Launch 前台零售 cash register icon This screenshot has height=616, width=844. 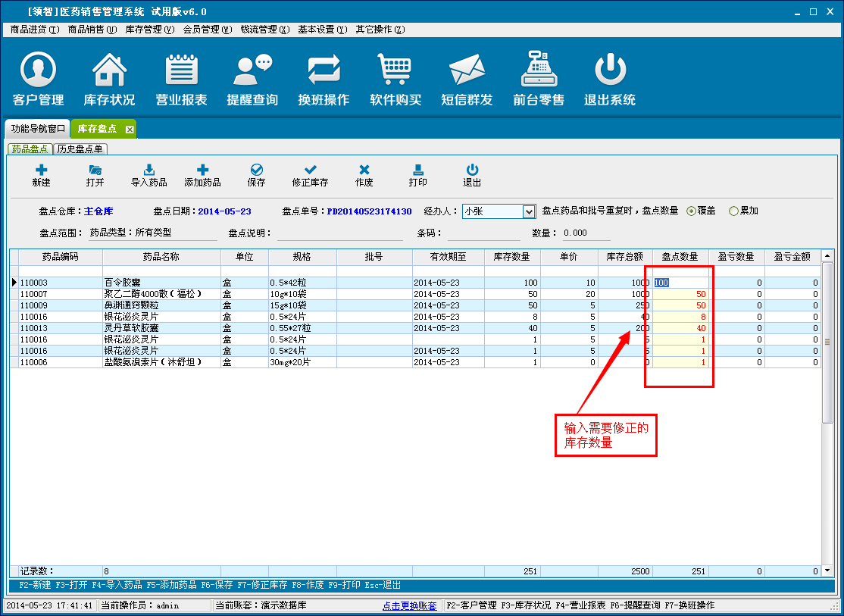tap(539, 70)
